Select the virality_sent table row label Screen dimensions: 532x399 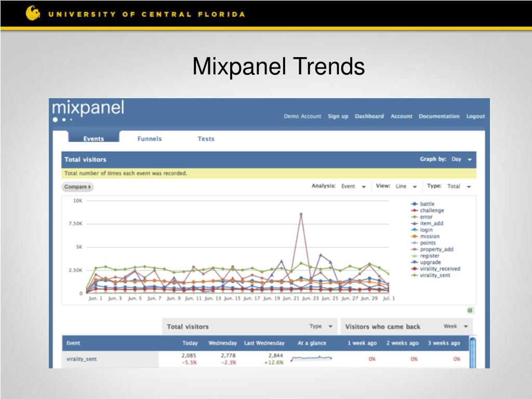coord(82,359)
